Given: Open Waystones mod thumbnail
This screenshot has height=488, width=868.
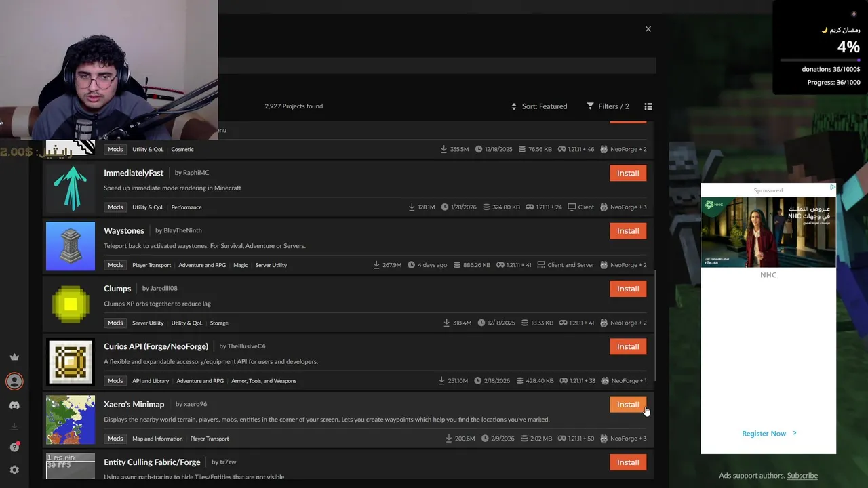Looking at the screenshot, I should [71, 246].
